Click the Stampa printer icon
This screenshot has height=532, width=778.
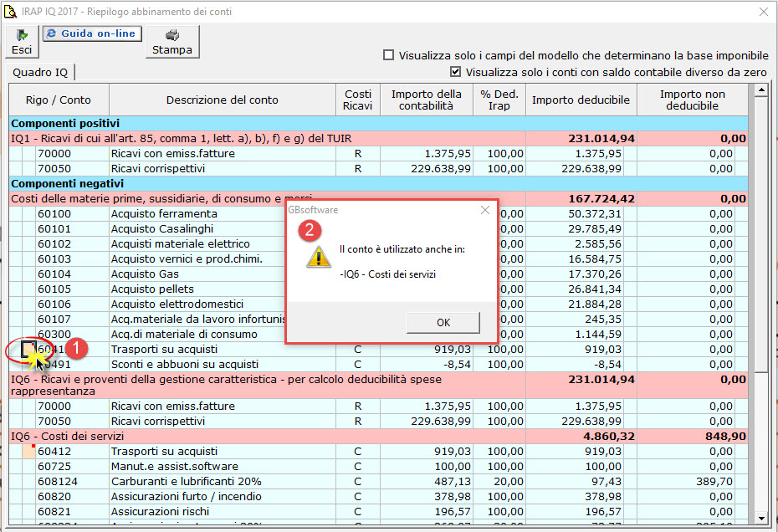(172, 35)
